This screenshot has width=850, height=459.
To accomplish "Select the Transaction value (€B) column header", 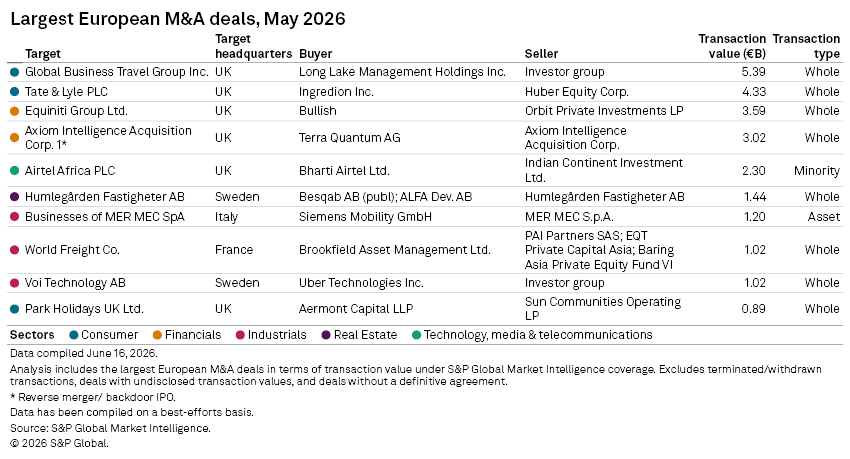I will [732, 46].
